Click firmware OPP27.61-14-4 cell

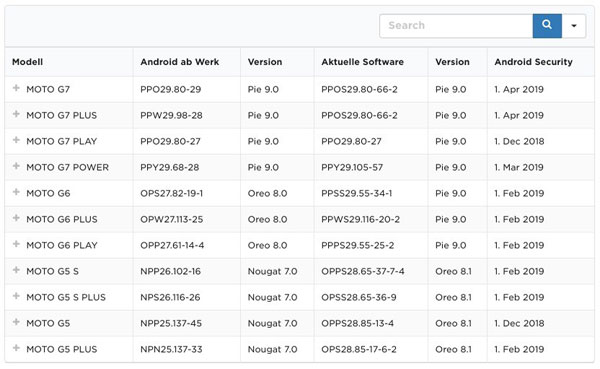172,245
